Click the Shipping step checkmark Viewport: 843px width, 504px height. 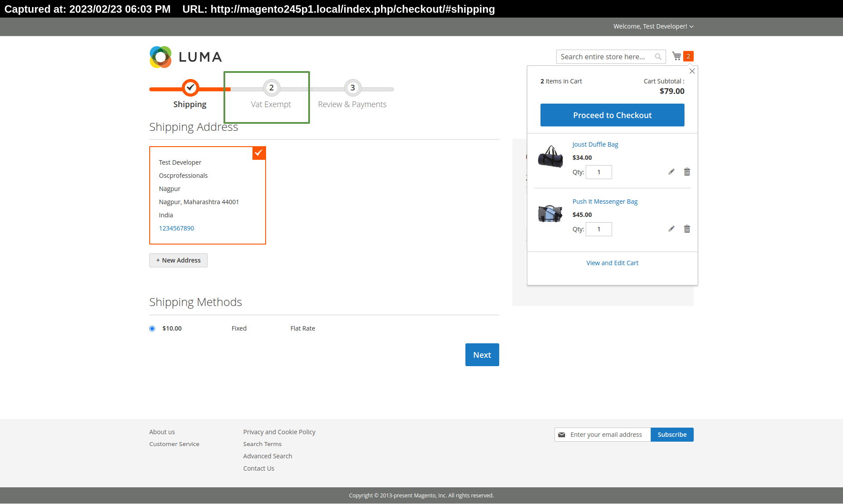tap(190, 88)
